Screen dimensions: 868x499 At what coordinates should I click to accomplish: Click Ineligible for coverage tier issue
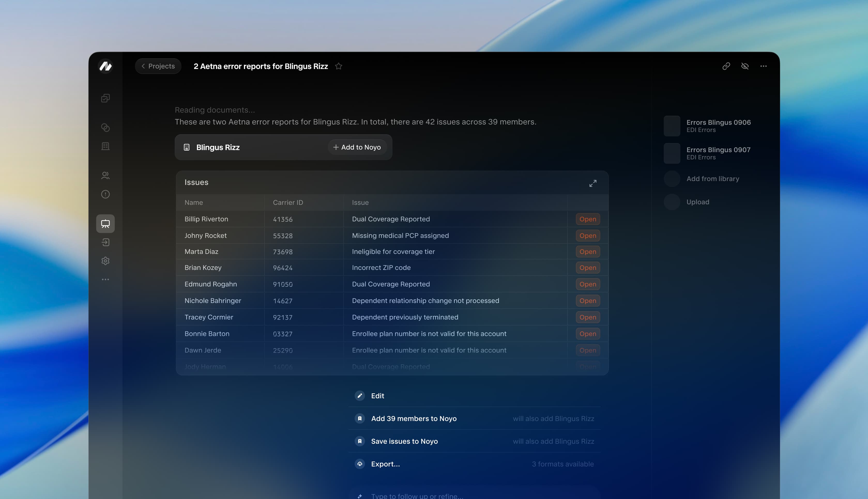pos(393,252)
